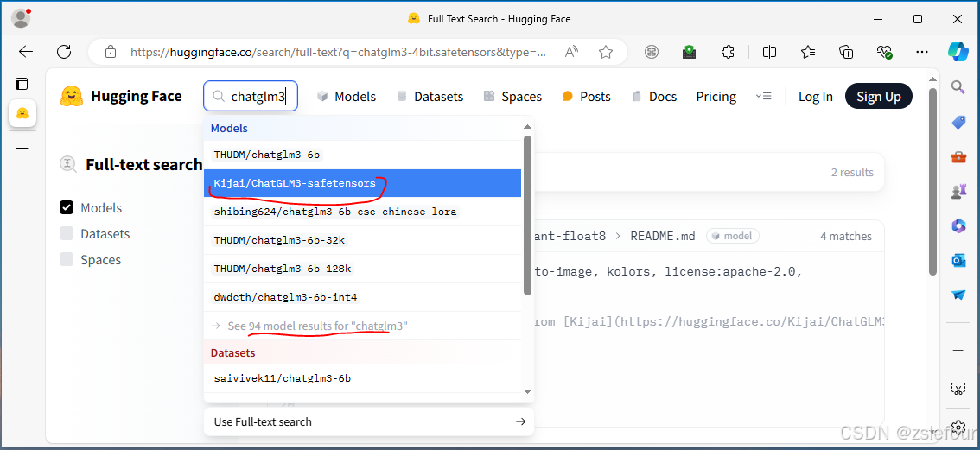Click Log In link
980x450 pixels.
pos(816,96)
